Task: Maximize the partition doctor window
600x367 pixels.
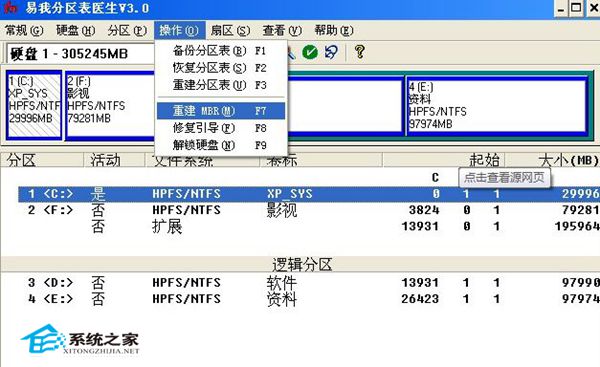Action: pos(576,8)
